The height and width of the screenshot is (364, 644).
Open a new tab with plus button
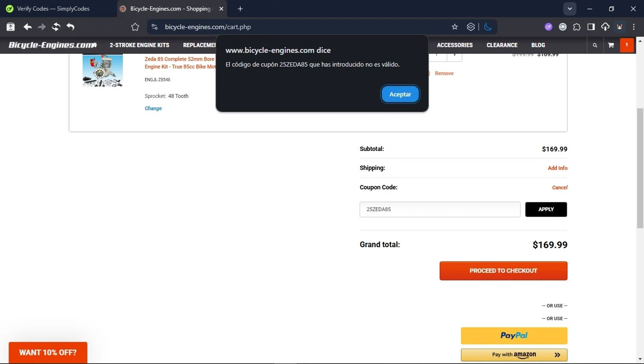click(x=240, y=9)
